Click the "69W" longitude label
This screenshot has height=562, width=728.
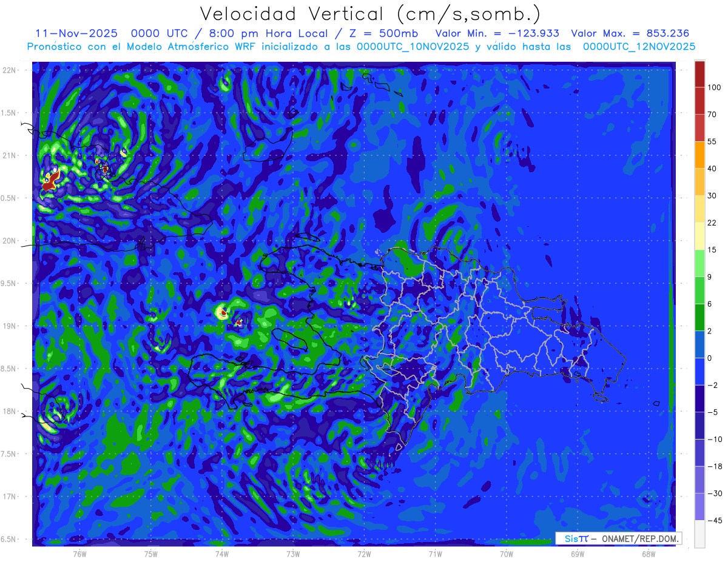pos(578,554)
